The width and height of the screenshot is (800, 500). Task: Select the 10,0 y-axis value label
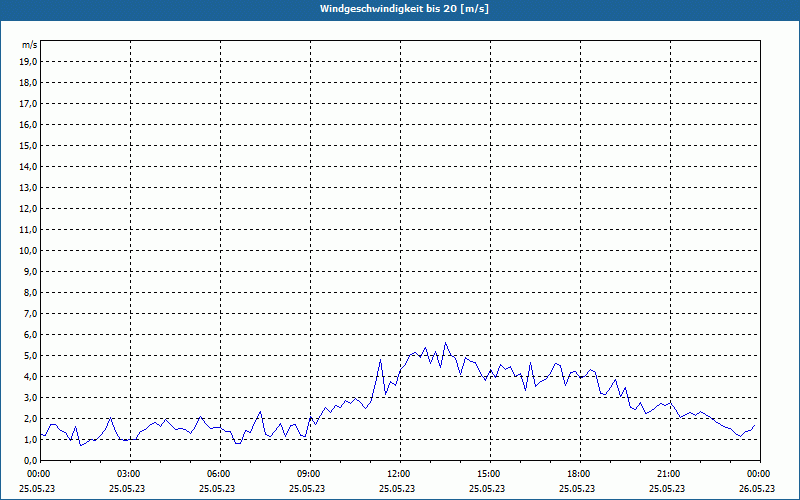tap(28, 250)
